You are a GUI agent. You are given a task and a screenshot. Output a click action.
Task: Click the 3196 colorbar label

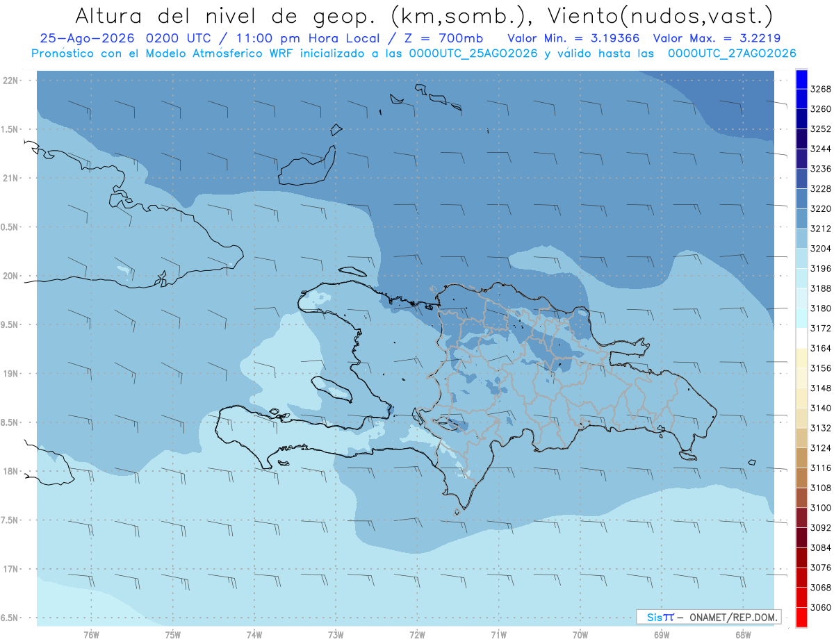pyautogui.click(x=821, y=268)
